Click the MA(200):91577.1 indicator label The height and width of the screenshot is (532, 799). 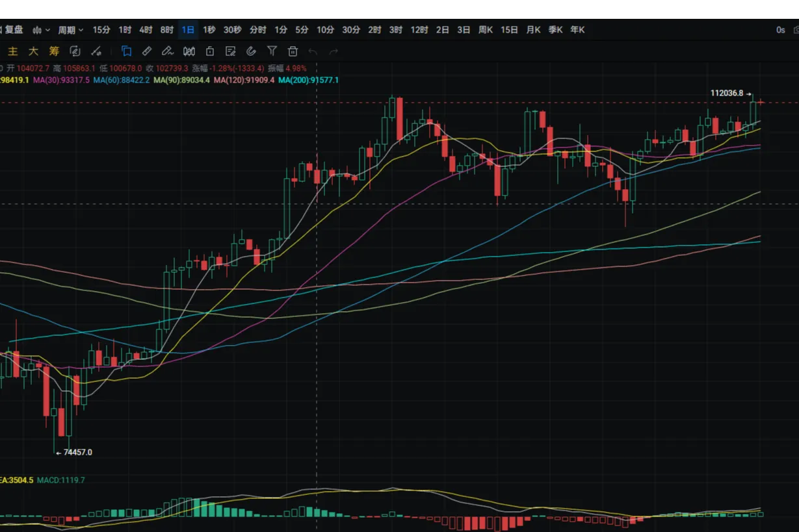[x=309, y=81]
